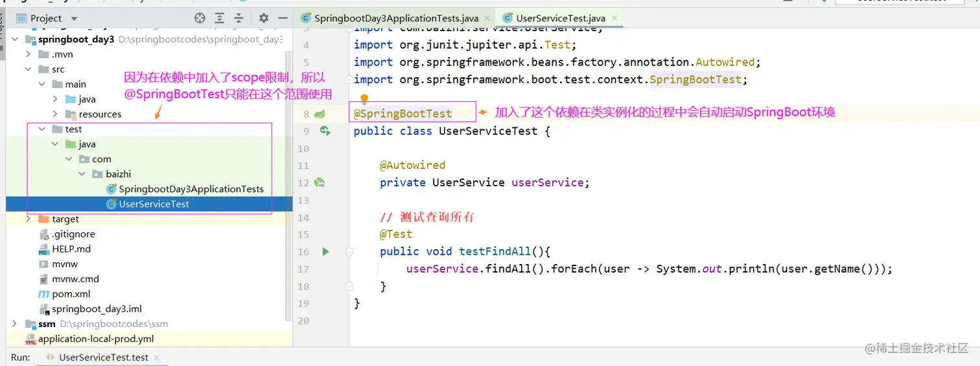The height and width of the screenshot is (366, 980).
Task: Collapse the com package
Action: (x=69, y=158)
